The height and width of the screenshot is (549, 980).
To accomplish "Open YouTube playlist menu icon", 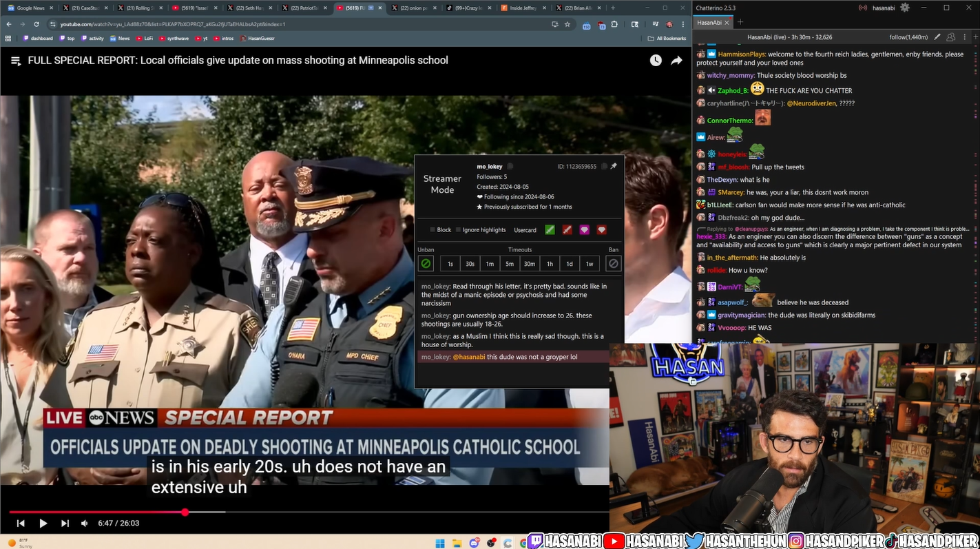I will (15, 61).
